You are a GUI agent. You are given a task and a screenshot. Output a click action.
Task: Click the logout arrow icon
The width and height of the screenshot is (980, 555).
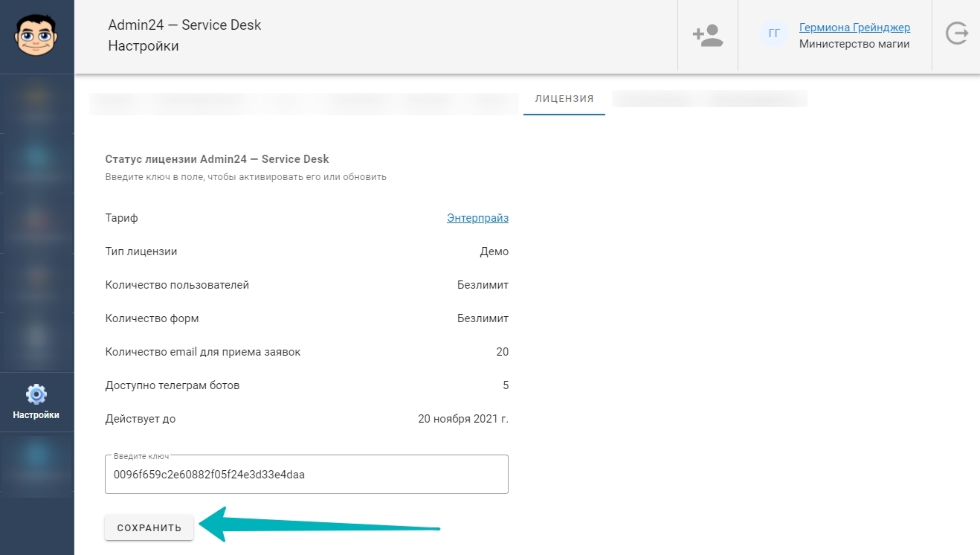(956, 35)
